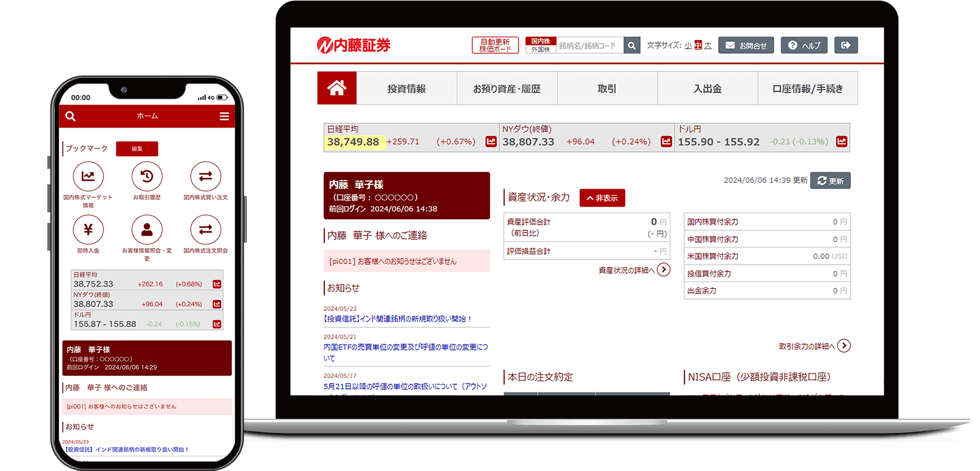
Task: Click the お問合せ button
Action: 746,45
